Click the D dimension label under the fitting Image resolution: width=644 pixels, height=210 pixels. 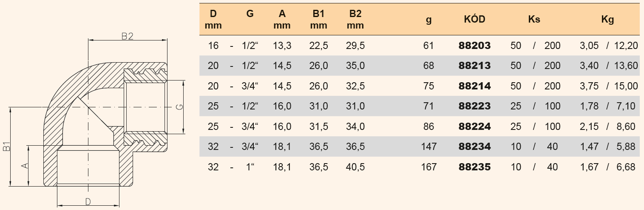coord(88,201)
